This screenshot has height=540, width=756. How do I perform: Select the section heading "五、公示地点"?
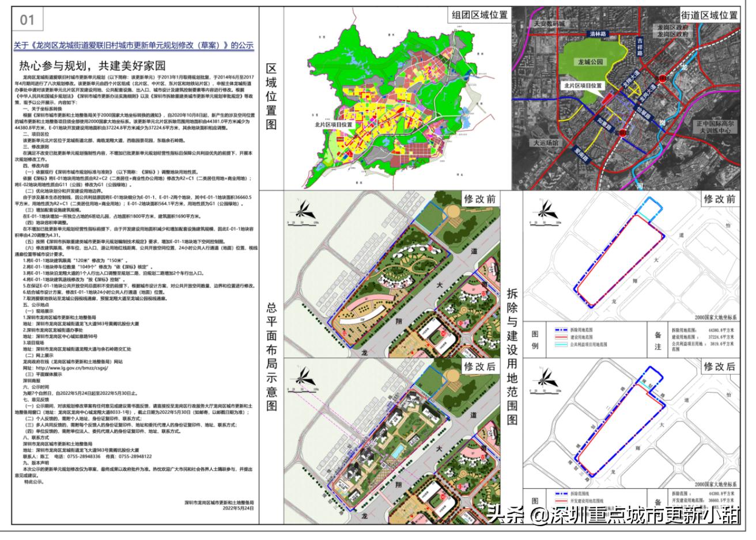point(37,305)
